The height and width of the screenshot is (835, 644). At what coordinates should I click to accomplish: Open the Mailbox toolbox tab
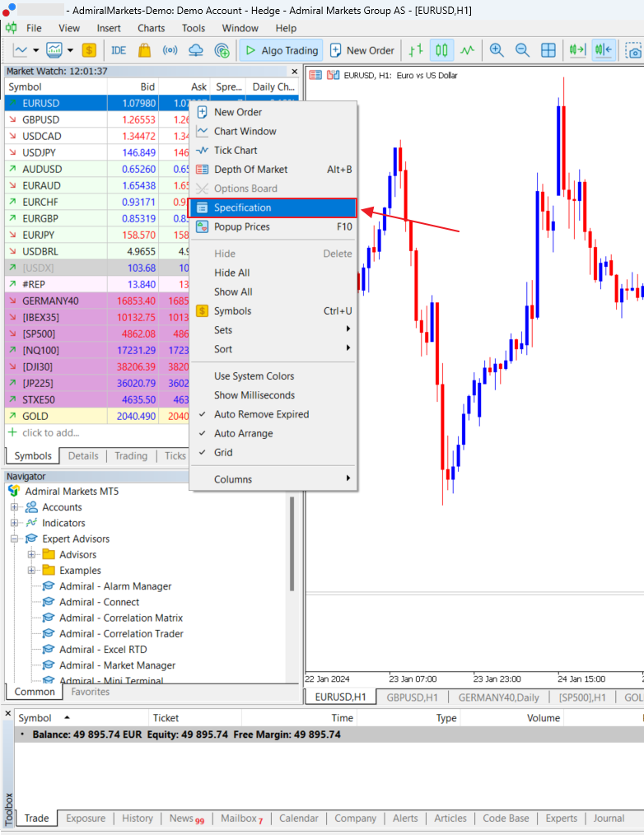242,819
